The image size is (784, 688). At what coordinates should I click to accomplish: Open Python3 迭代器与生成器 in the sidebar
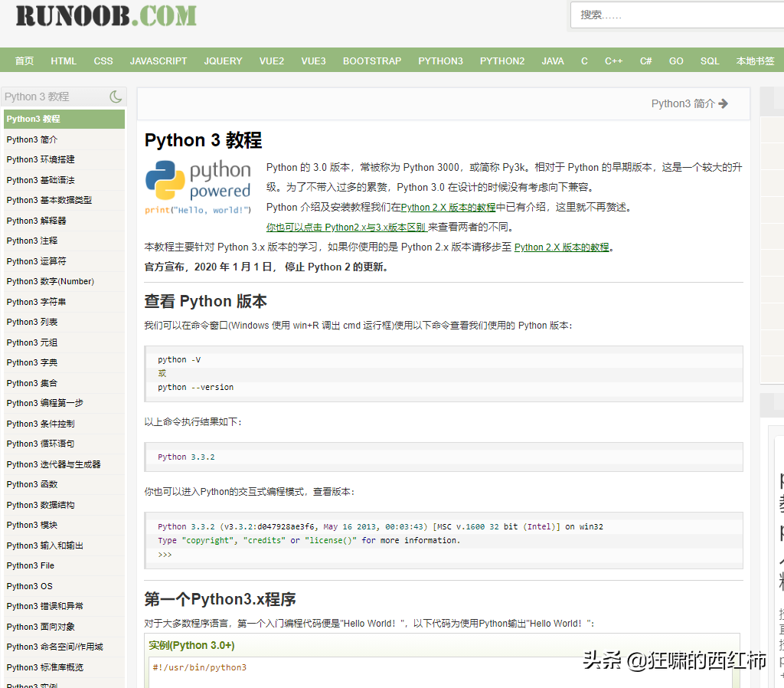tap(64, 464)
